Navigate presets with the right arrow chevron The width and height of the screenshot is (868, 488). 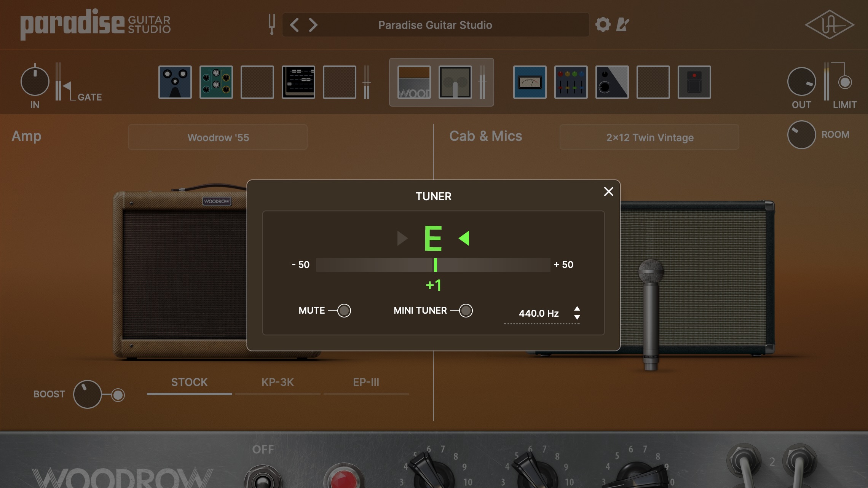click(x=313, y=24)
